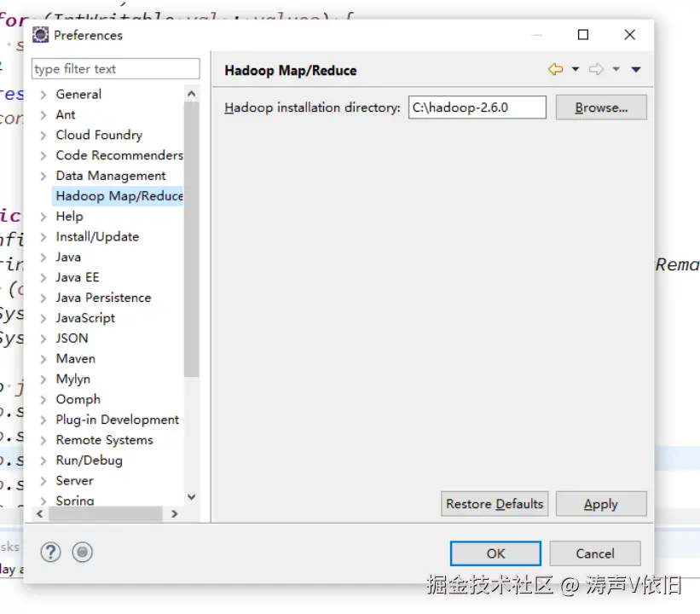This screenshot has width=700, height=614.
Task: Expand the JavaScript node
Action: coord(43,318)
